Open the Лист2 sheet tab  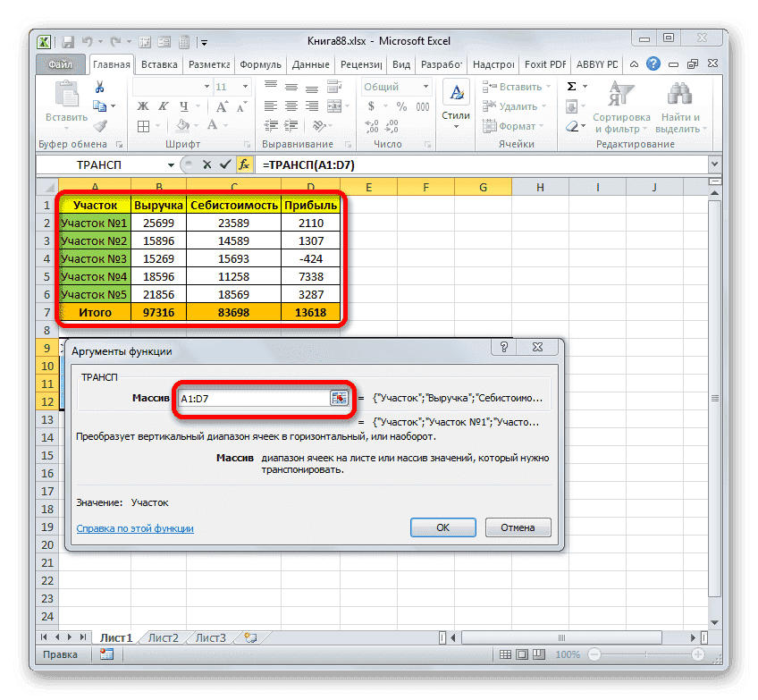(x=164, y=637)
